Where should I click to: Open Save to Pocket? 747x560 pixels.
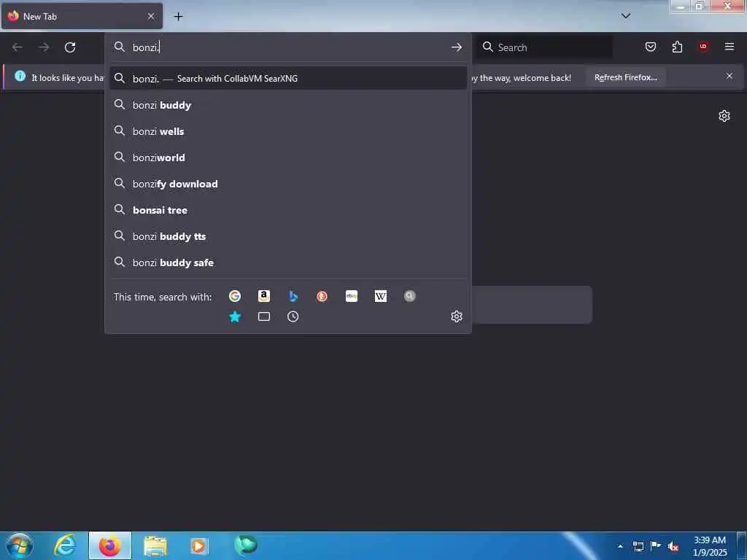coord(651,47)
